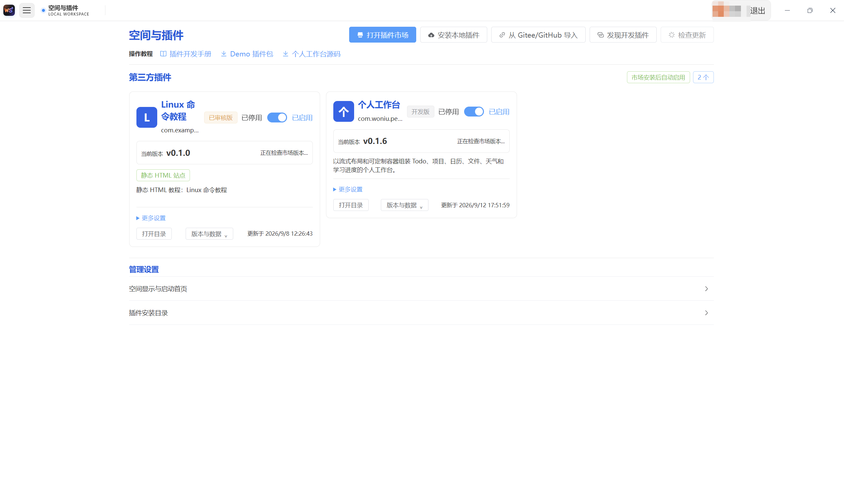Screen dimensions: 844x504
Task: Open the 插件安装目录 settings row
Action: point(421,313)
